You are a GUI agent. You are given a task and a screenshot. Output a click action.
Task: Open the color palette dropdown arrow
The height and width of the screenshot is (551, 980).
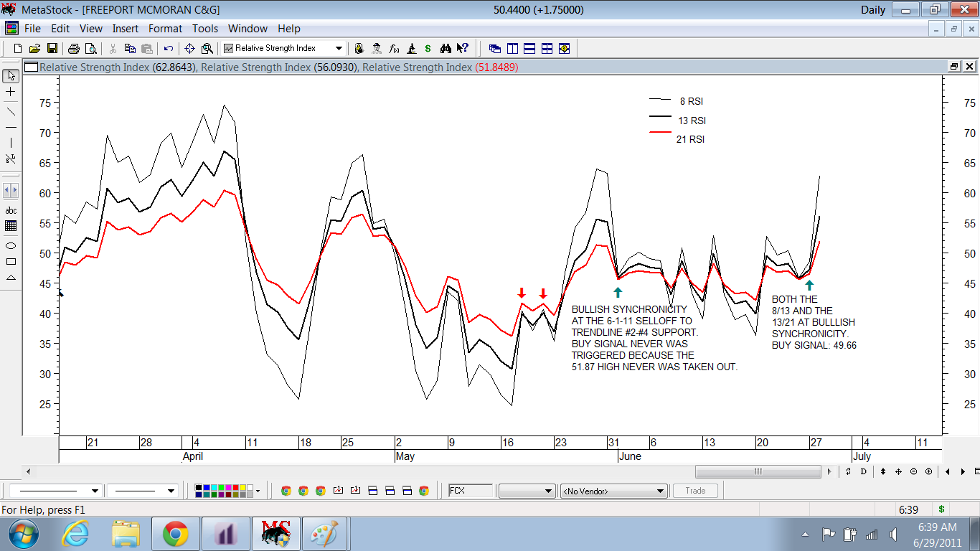click(258, 491)
